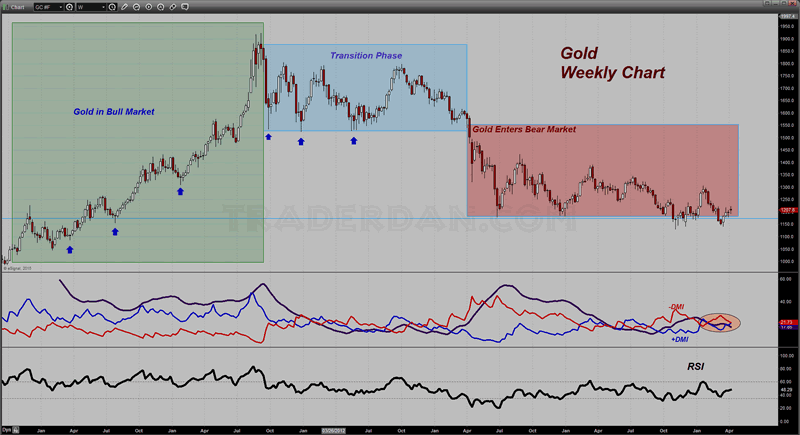
Task: Click the current price tag on the price axis
Action: [x=788, y=210]
